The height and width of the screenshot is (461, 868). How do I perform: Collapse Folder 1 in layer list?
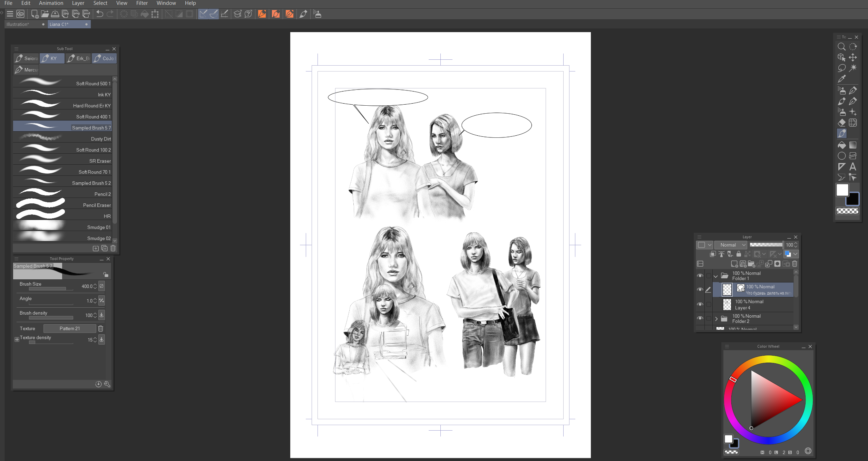coord(716,276)
